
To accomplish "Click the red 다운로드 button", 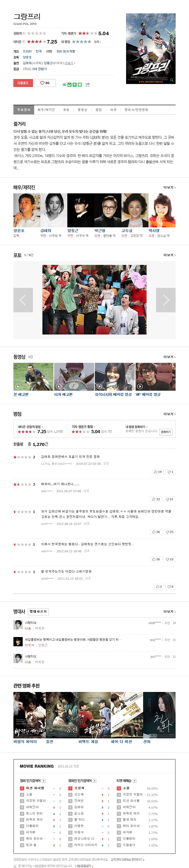I will click(x=23, y=83).
